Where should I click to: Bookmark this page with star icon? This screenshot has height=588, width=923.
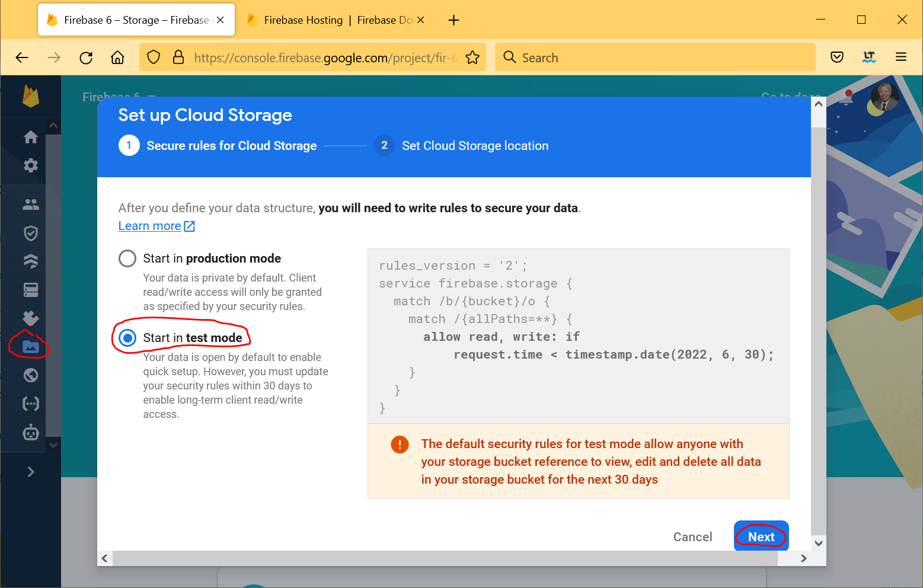472,57
